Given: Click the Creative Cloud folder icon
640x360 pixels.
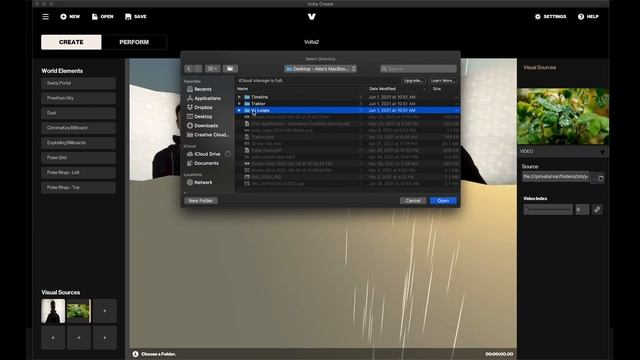Looking at the screenshot, I should [190, 135].
